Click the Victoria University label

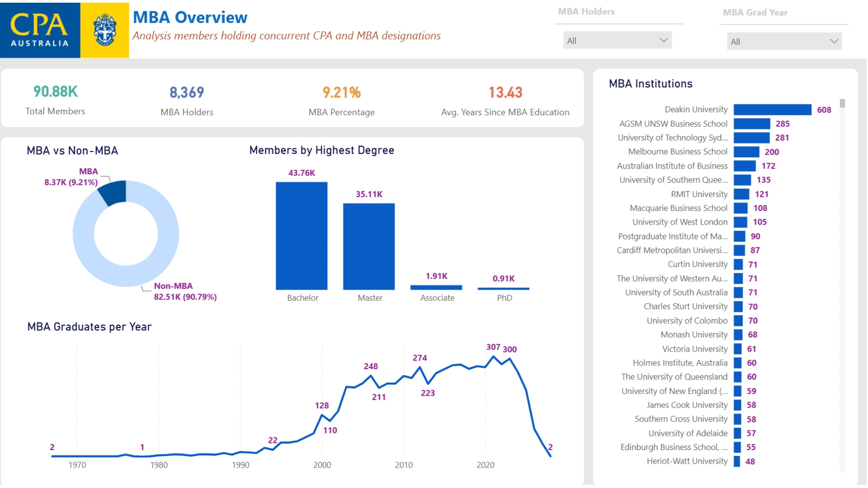(x=695, y=349)
